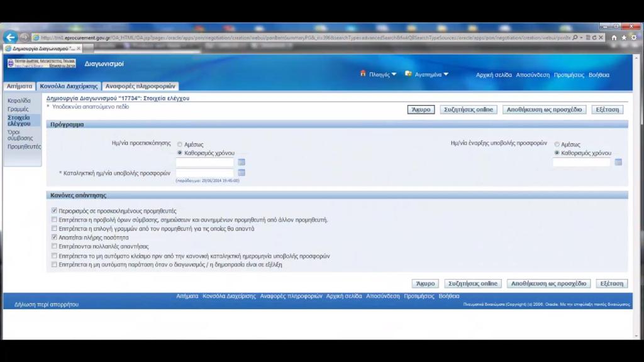The image size is (644, 362).
Task: Toggle Επιτρέπονται πολλαπλές απαντήσεις checkbox
Action: tap(54, 246)
